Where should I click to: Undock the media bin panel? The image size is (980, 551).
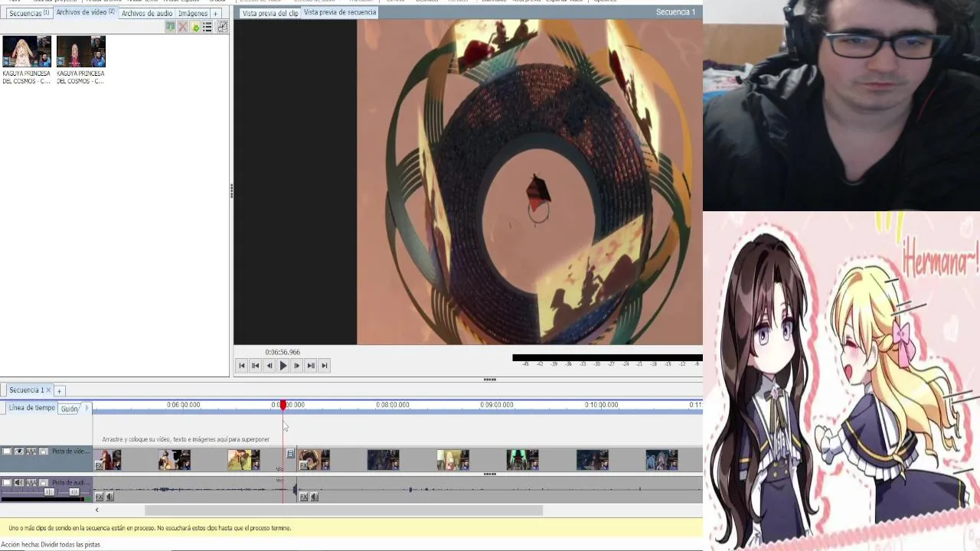(x=222, y=27)
